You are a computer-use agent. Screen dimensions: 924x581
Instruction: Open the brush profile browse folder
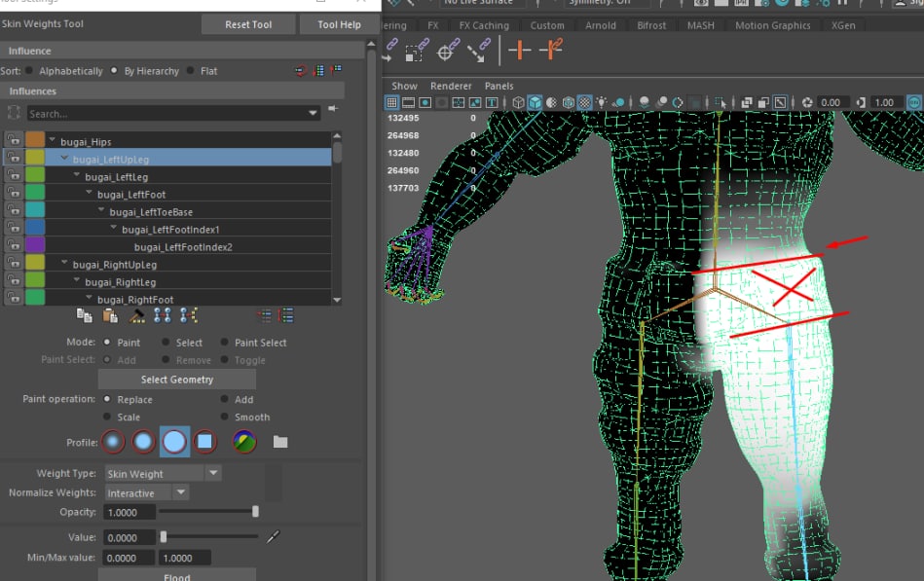[280, 442]
